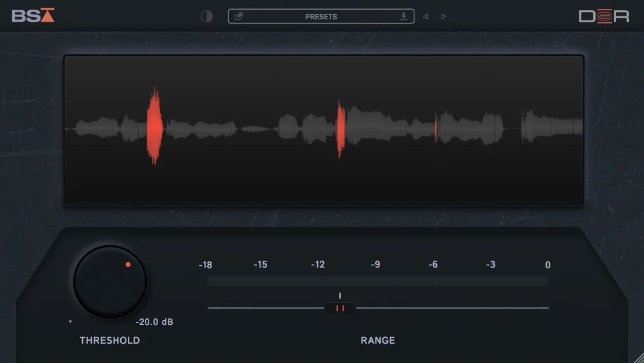The height and width of the screenshot is (363, 644).
Task: Click the 0 scale label
Action: [547, 265]
